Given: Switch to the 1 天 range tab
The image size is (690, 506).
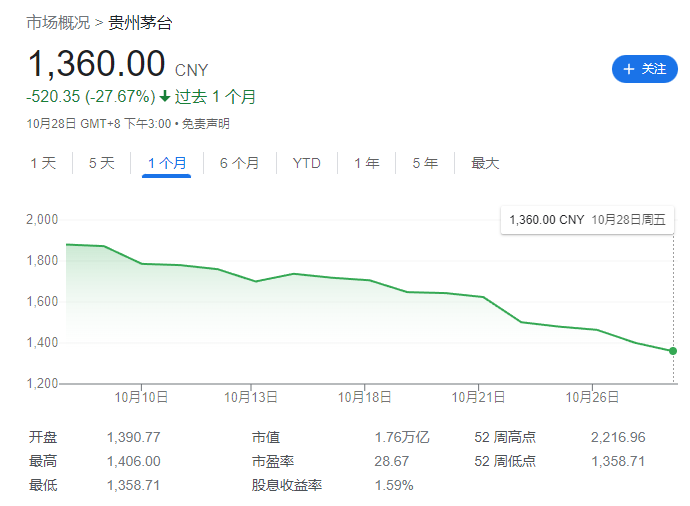Looking at the screenshot, I should tap(43, 163).
